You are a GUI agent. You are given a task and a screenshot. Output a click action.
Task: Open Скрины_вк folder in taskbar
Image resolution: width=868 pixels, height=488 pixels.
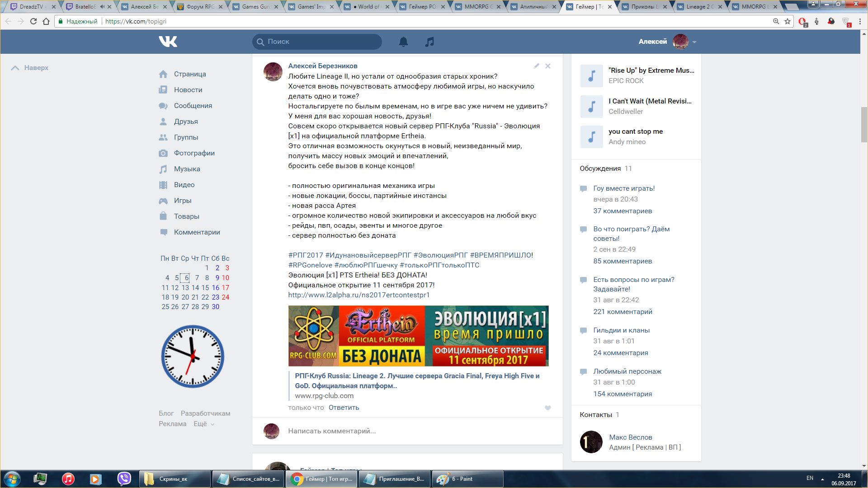[175, 479]
